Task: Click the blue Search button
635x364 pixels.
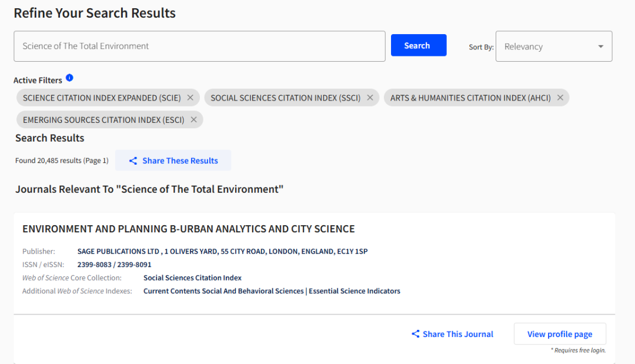Action: click(419, 45)
